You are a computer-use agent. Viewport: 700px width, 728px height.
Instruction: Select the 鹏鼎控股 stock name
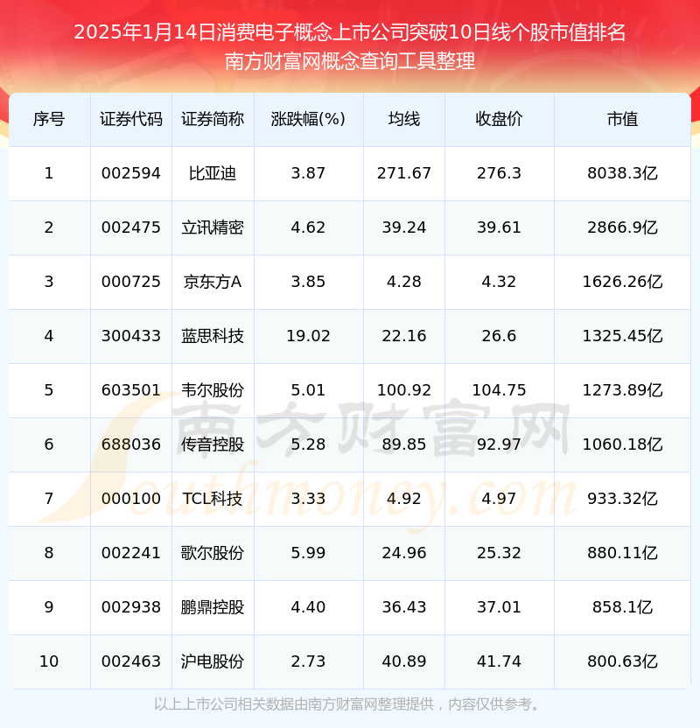point(213,608)
